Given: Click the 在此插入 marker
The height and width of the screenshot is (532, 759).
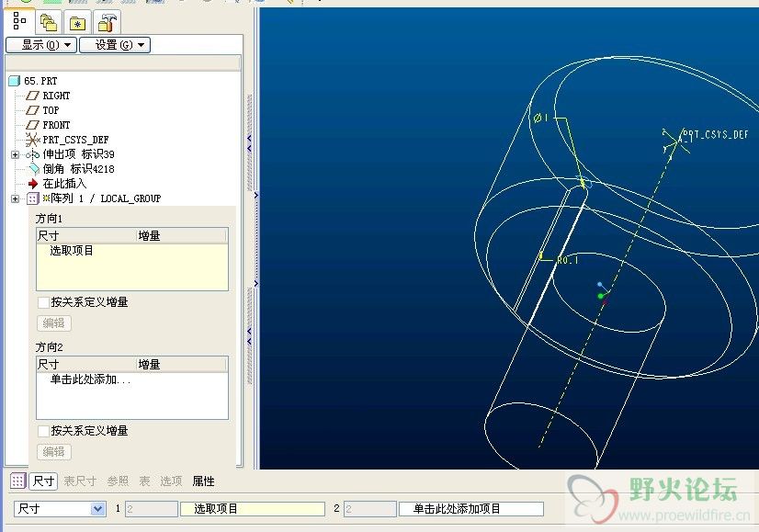Looking at the screenshot, I should click(64, 184).
